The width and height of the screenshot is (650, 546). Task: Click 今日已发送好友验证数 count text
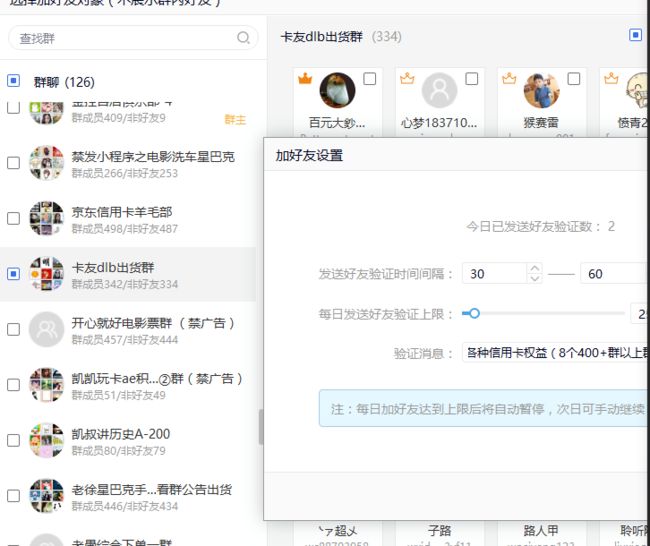[540, 226]
